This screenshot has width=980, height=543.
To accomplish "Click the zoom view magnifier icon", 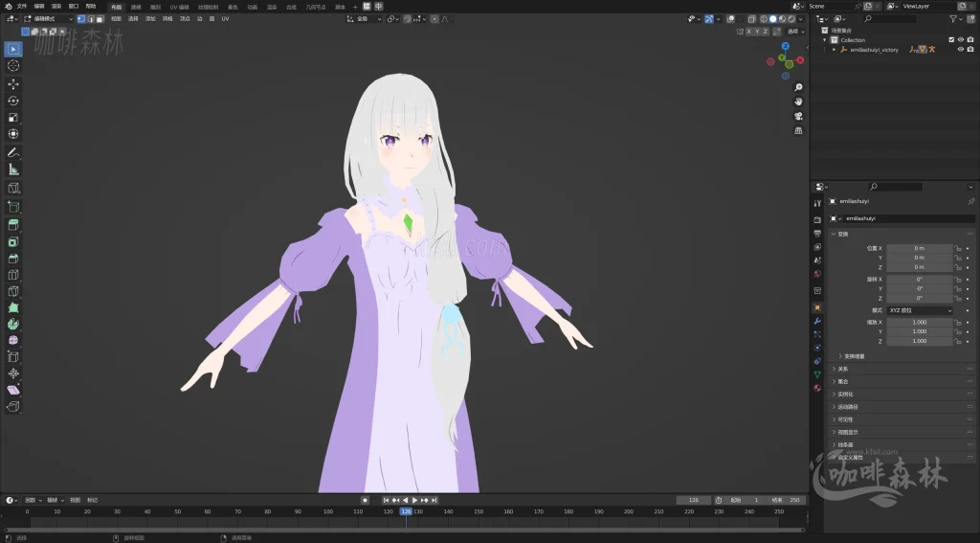I will 798,87.
